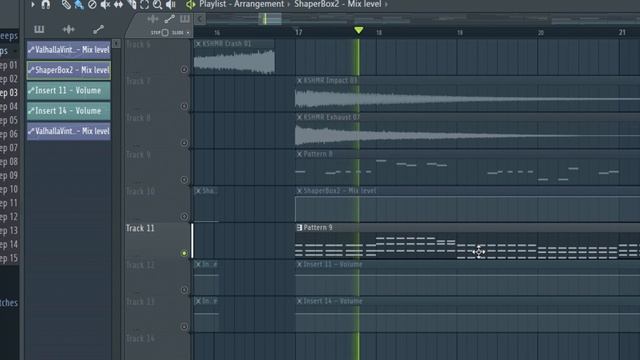The image size is (640, 360).
Task: Toggle the magnet snap icon
Action: tap(46, 4)
